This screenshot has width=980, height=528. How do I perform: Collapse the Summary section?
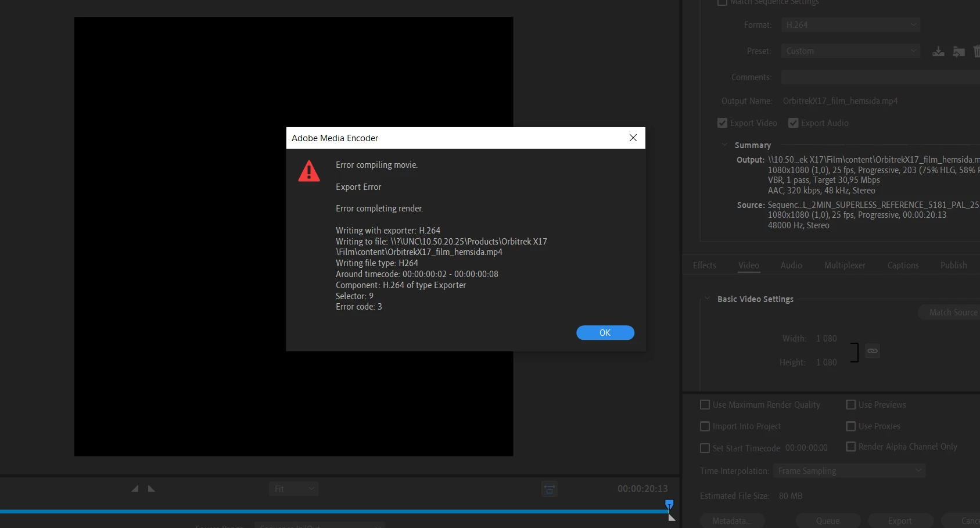click(724, 145)
